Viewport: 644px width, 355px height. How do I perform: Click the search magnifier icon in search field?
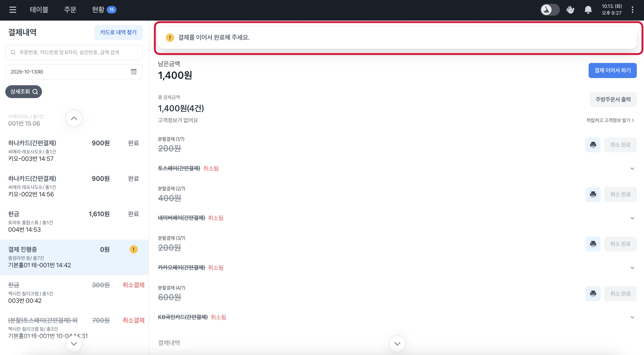(13, 52)
